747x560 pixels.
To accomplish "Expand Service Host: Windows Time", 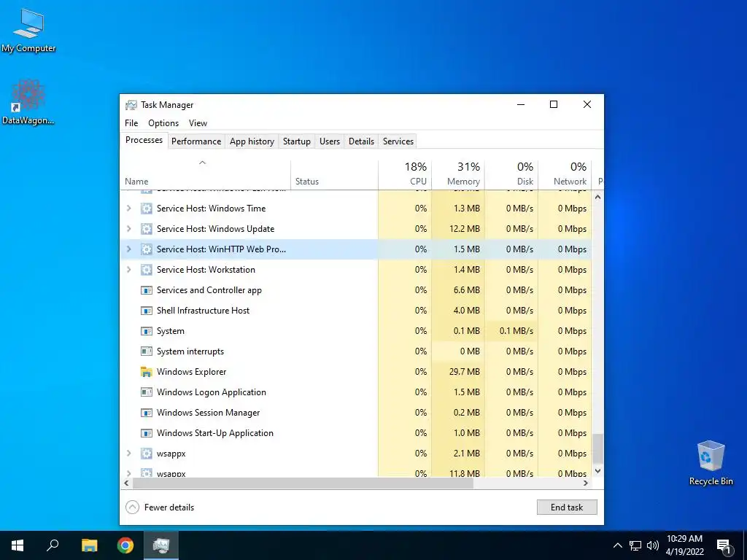I will coord(128,209).
